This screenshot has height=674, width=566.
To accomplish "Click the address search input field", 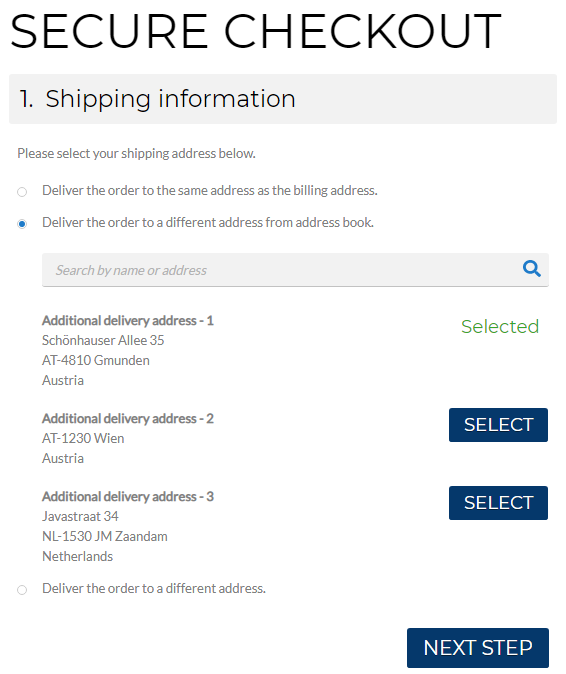I will coord(295,270).
